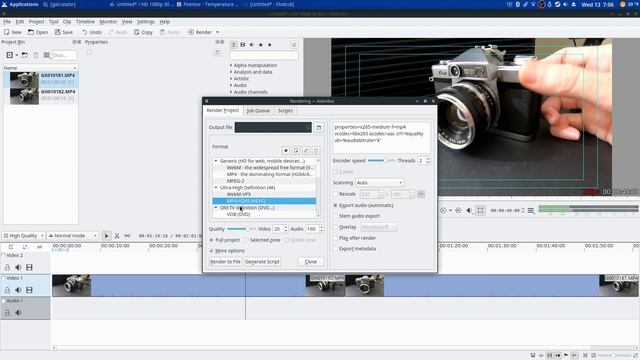The width and height of the screenshot is (640, 360).
Task: Collapse the Ultra-High Definition (4K) group
Action: click(216, 187)
